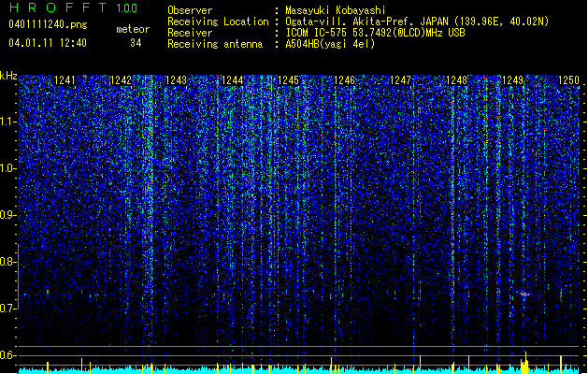Click the 0401111240.png filename
This screenshot has width=588, height=374.
[x=48, y=25]
